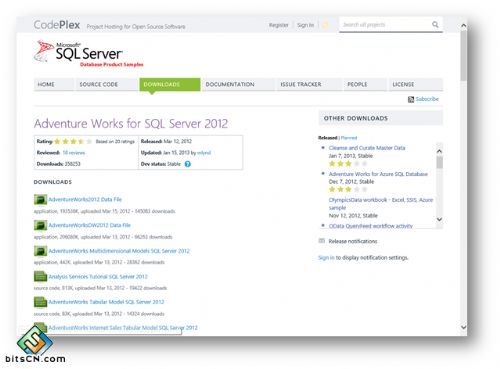
Task: Open AdventureWorks Multidimensional Models SQL Server 2012
Action: pos(119,251)
